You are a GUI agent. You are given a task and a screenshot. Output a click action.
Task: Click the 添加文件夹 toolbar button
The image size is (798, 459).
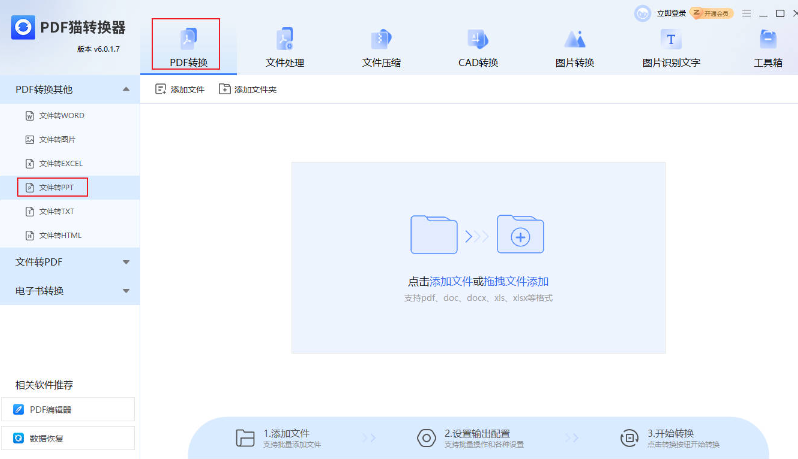click(247, 90)
